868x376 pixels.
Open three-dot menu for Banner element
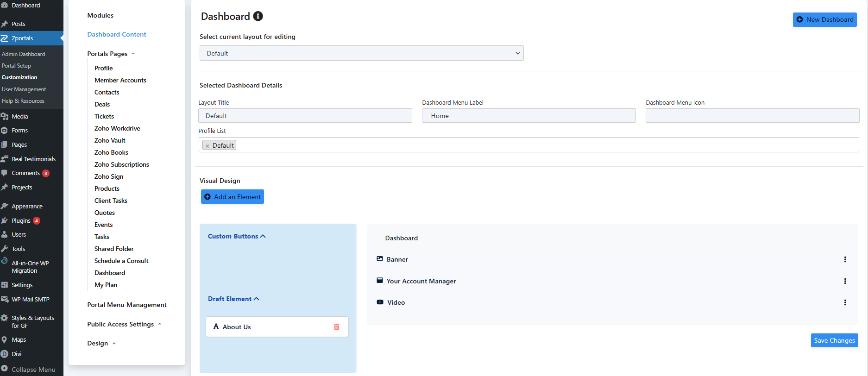pos(845,259)
